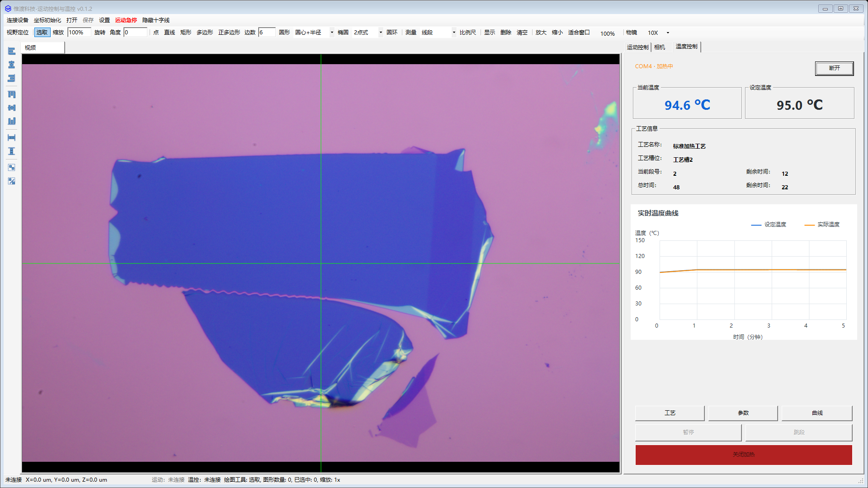Screen dimensions: 868x488
Task: Click the 角度 rotation angle field
Action: (x=135, y=33)
